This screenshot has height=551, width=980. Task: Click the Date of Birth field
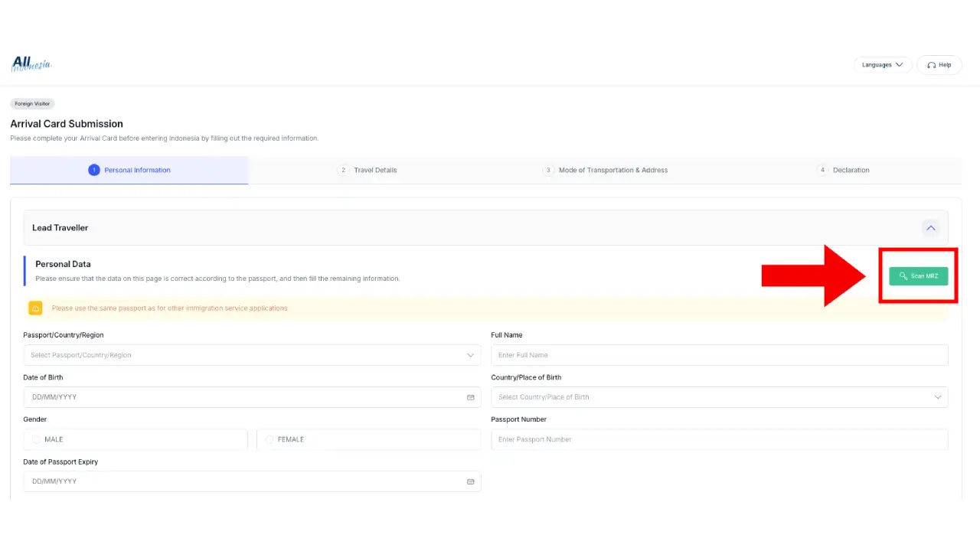point(252,397)
